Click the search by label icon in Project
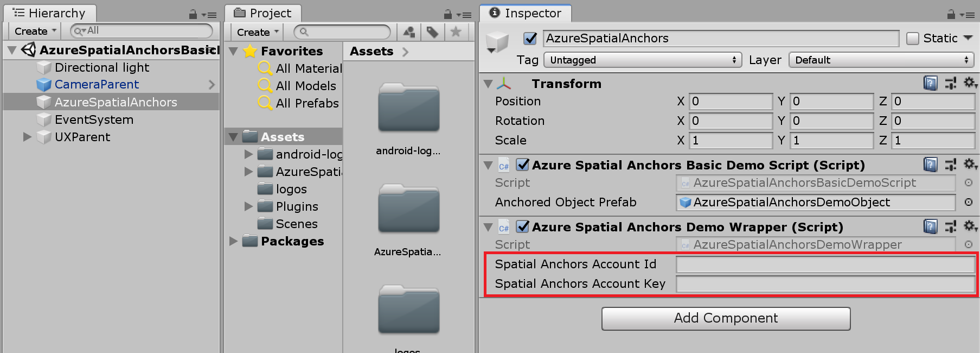980x353 pixels. click(432, 31)
